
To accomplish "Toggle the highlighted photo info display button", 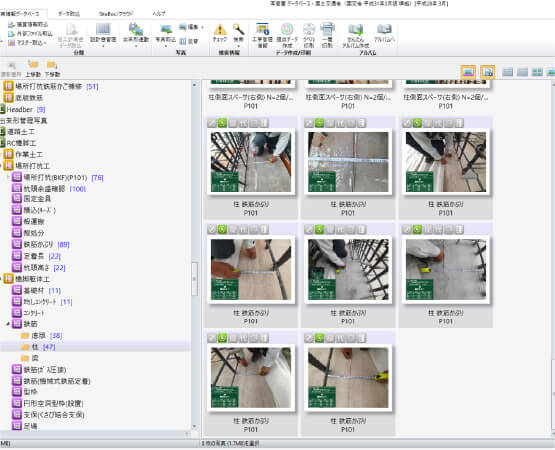I will tap(487, 72).
